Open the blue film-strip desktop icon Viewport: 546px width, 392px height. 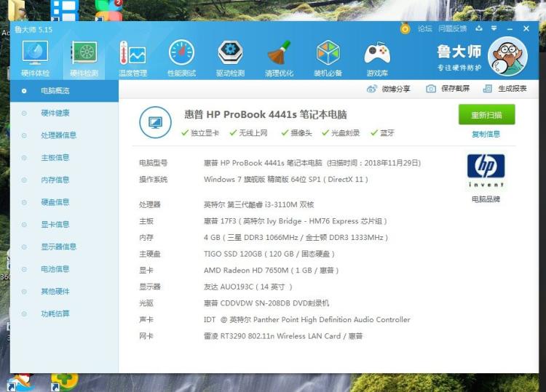[65, 10]
